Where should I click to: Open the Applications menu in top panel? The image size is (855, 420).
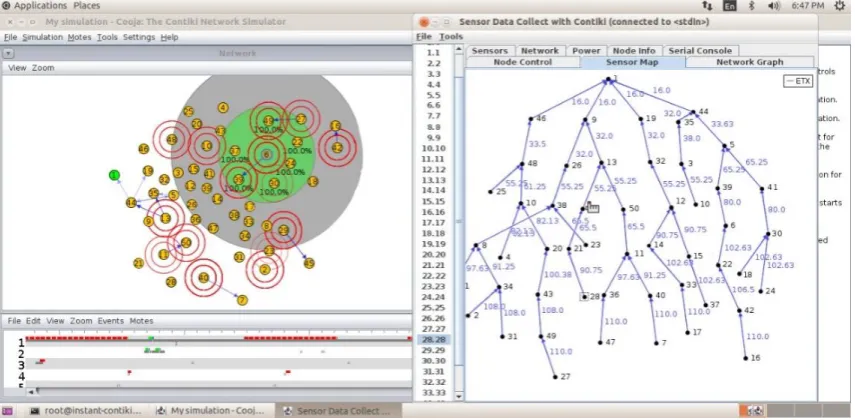click(x=40, y=5)
